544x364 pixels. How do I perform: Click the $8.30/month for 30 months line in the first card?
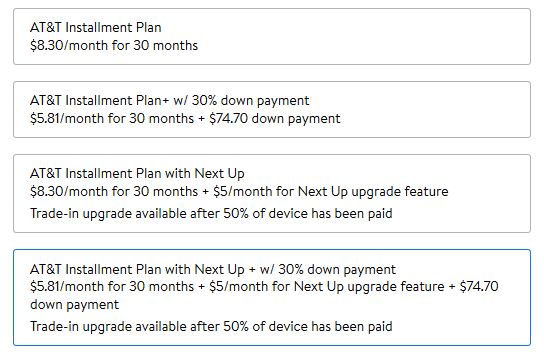pyautogui.click(x=114, y=45)
